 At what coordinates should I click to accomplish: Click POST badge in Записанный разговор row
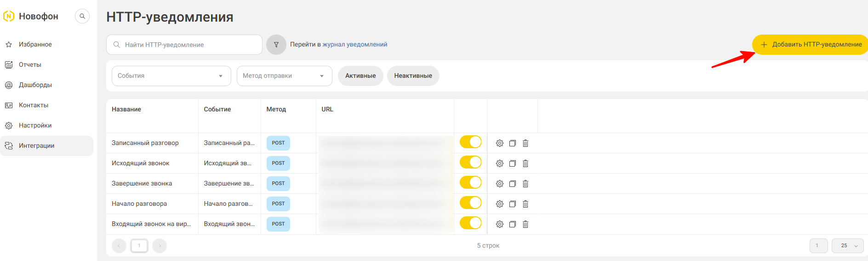point(278,143)
